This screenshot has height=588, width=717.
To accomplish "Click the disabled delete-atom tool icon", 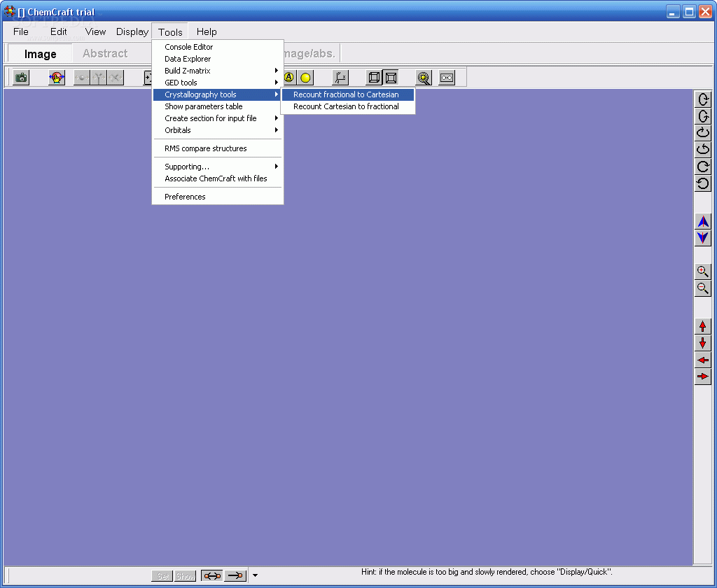I will (116, 78).
